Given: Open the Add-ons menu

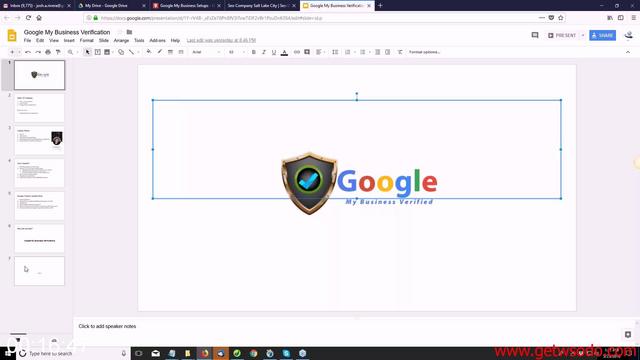Looking at the screenshot, I should click(158, 40).
